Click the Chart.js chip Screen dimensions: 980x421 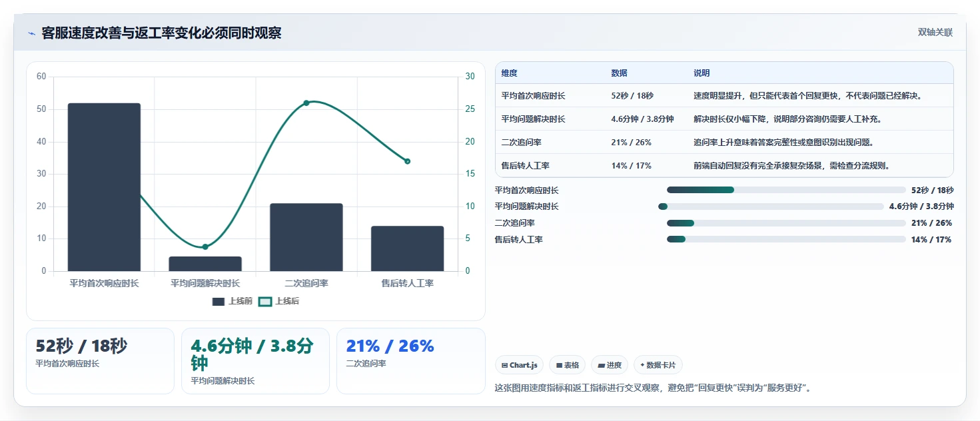[519, 365]
